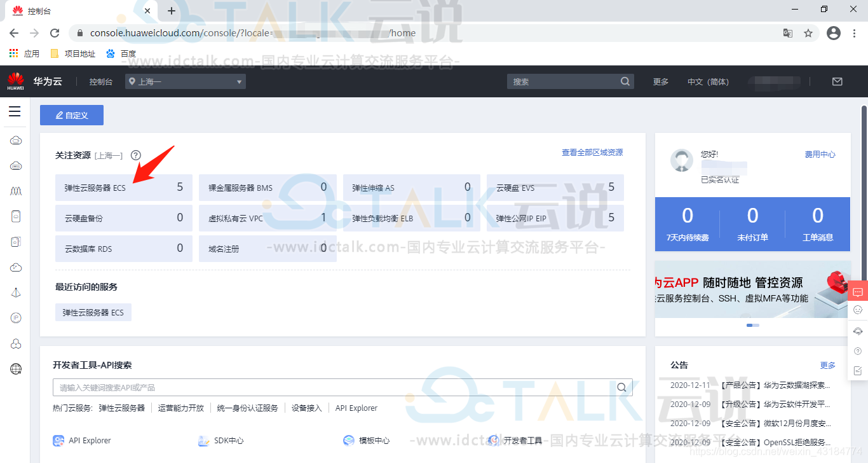The width and height of the screenshot is (868, 463).
Task: Open 云硬盘备份 resource tile
Action: click(x=124, y=218)
